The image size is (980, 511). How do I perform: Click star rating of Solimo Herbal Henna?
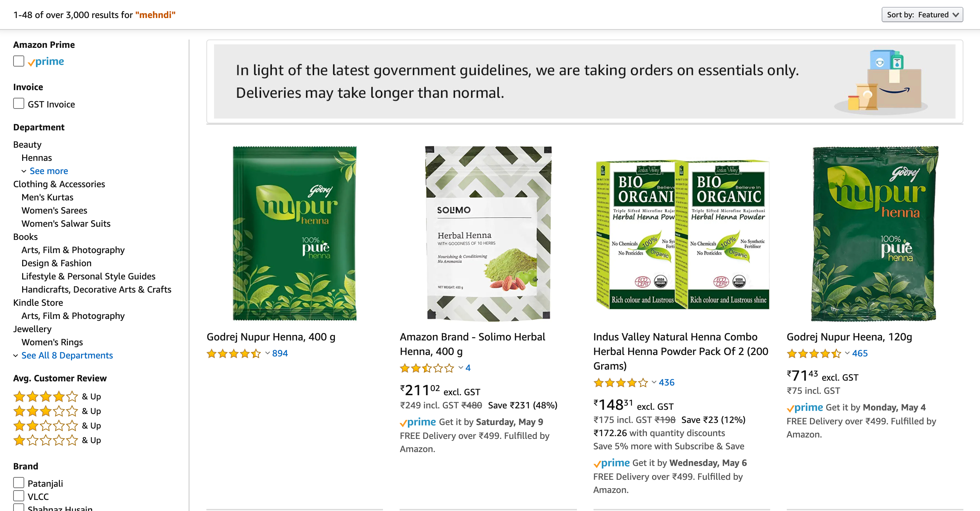[x=427, y=368]
